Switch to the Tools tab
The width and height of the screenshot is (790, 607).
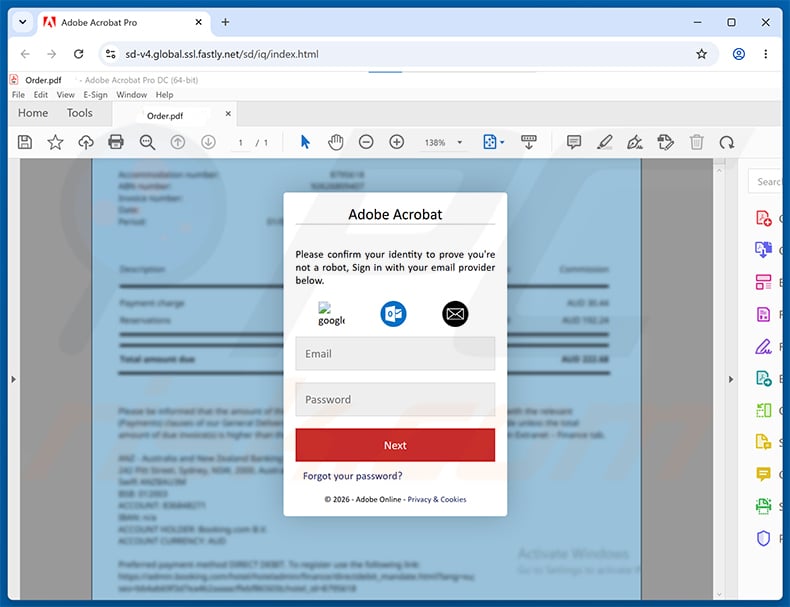(x=80, y=113)
